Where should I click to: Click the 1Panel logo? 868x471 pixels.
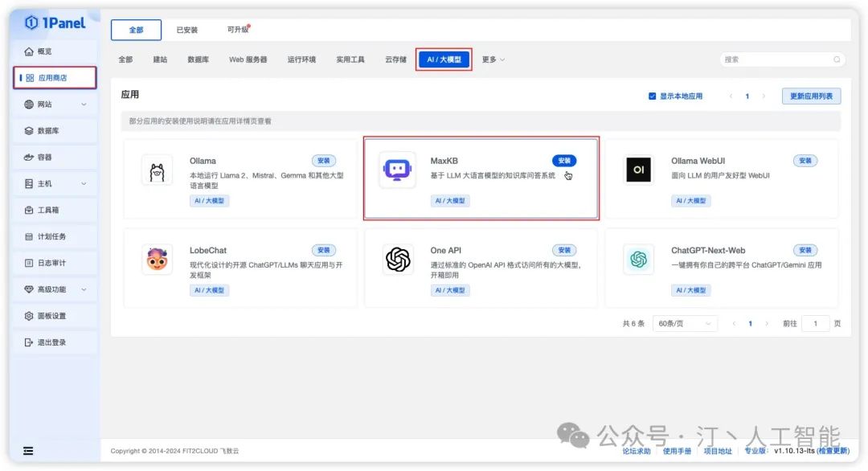(55, 23)
